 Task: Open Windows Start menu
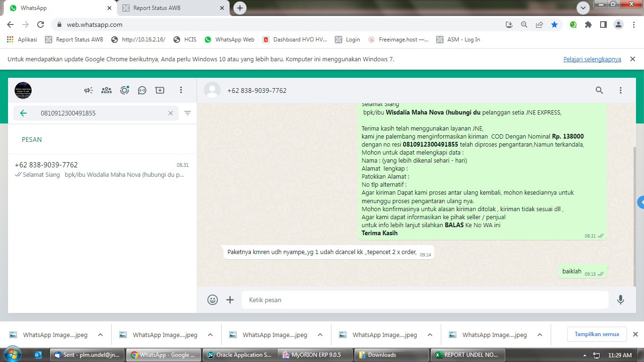[12, 354]
